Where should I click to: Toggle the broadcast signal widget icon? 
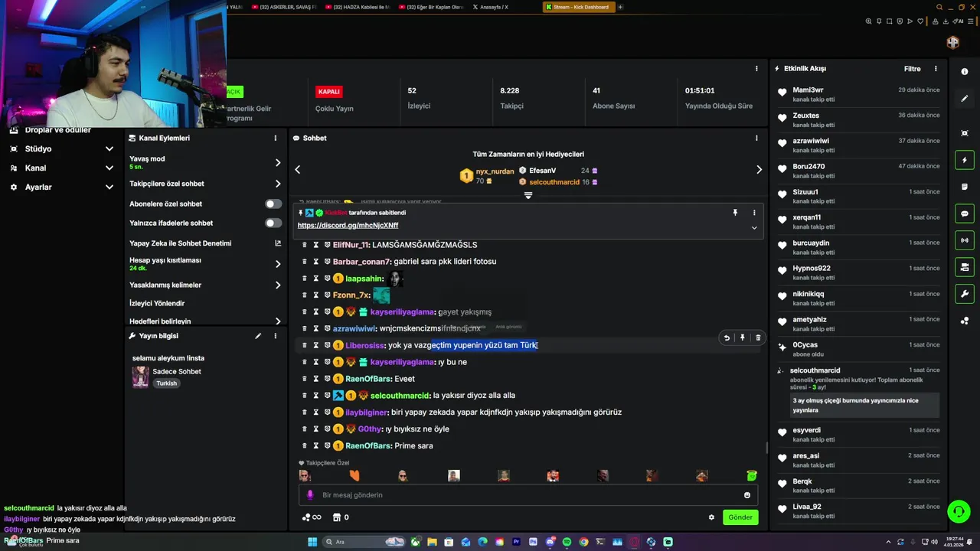click(x=965, y=240)
